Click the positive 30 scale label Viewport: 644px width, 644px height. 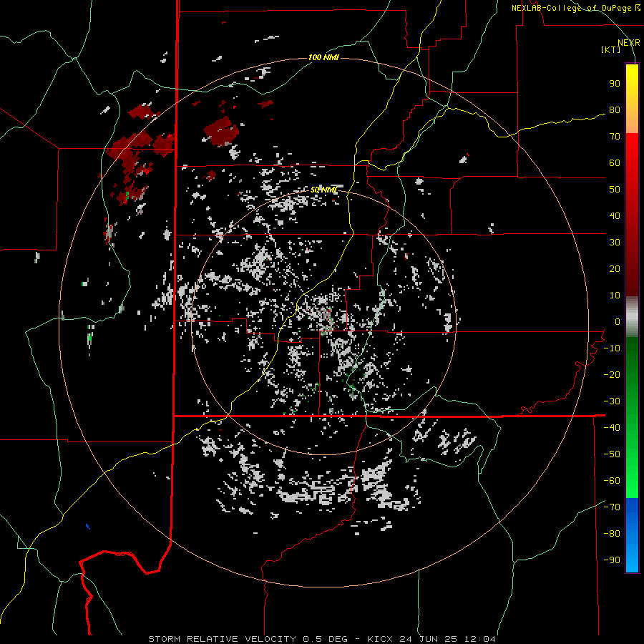(x=615, y=243)
